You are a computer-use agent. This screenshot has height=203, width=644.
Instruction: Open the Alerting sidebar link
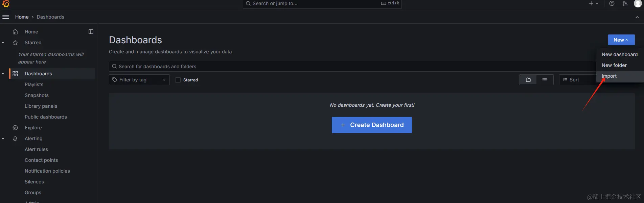pos(33,138)
